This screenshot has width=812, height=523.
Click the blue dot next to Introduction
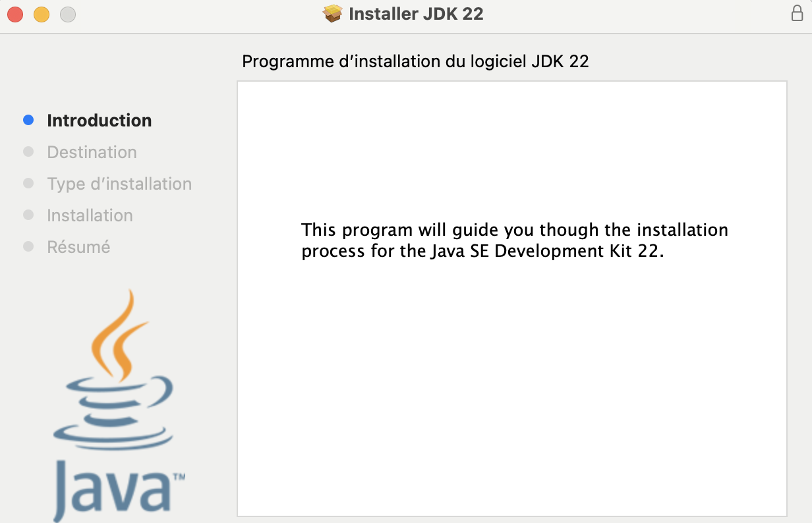click(28, 119)
